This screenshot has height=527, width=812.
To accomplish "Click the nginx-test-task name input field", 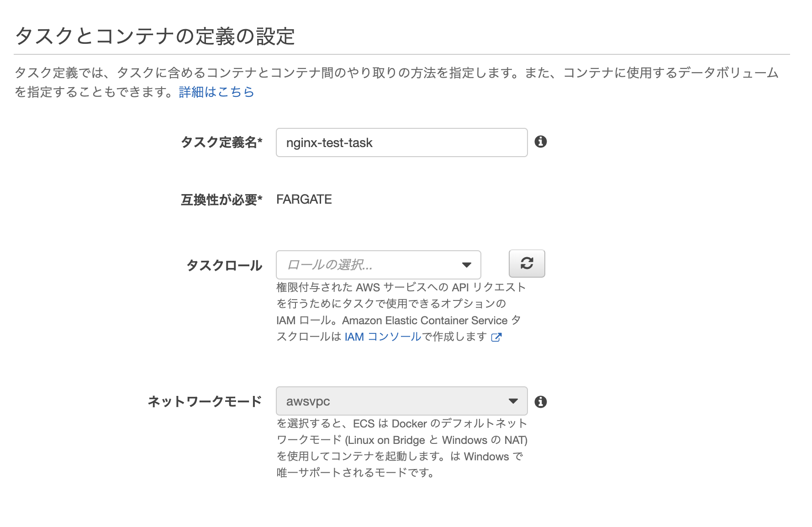I will tap(401, 142).
